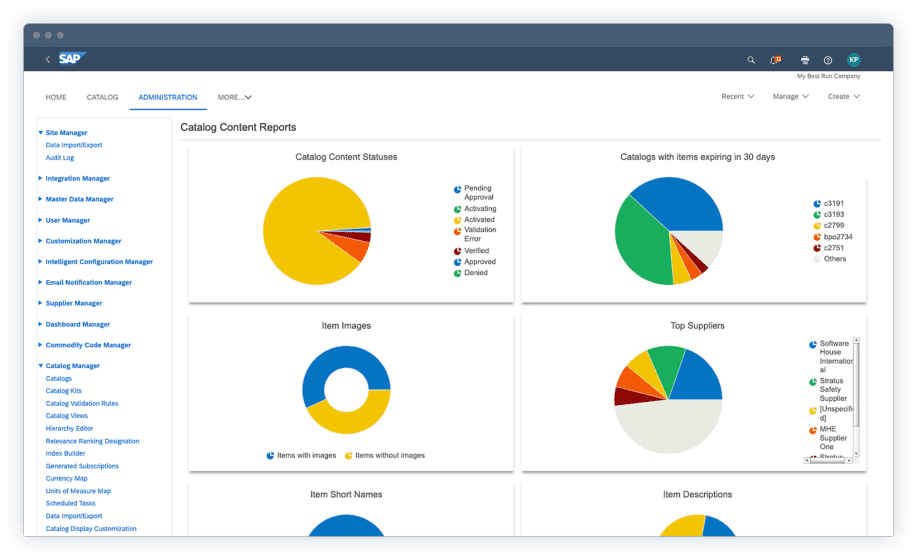Click the SAP logo
The height and width of the screenshot is (560, 917).
[x=72, y=59]
